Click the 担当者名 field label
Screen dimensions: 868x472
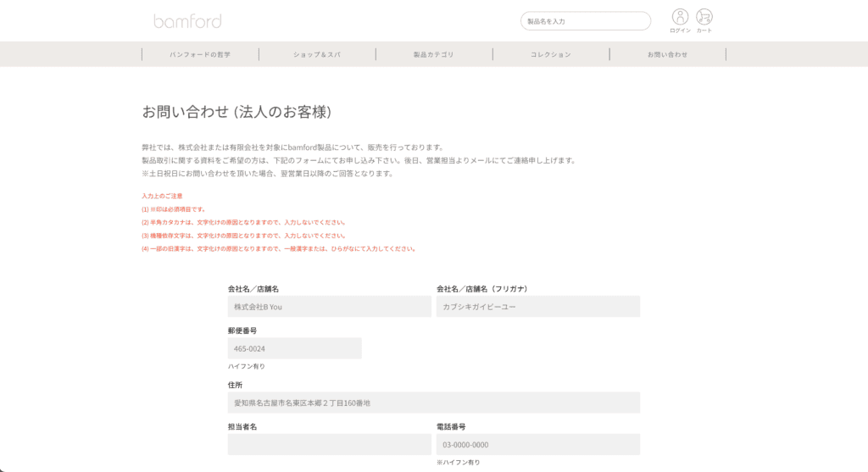[242, 426]
